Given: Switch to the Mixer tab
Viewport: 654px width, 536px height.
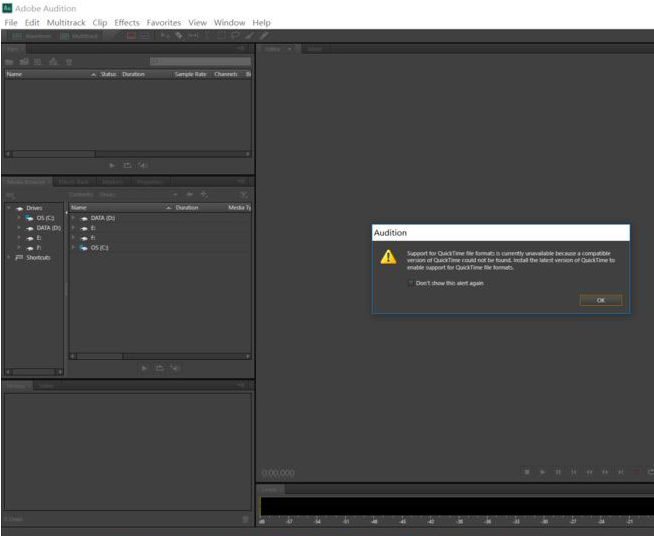Looking at the screenshot, I should click(314, 49).
